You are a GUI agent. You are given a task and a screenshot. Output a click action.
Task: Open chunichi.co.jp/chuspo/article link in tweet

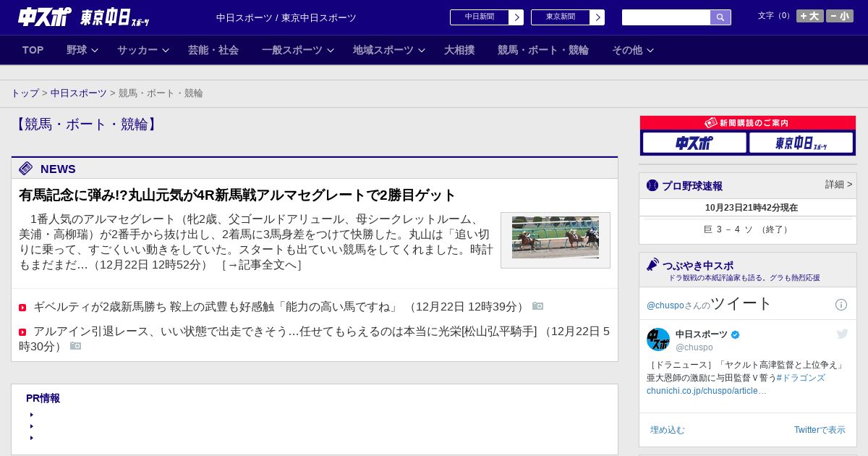[x=707, y=391]
